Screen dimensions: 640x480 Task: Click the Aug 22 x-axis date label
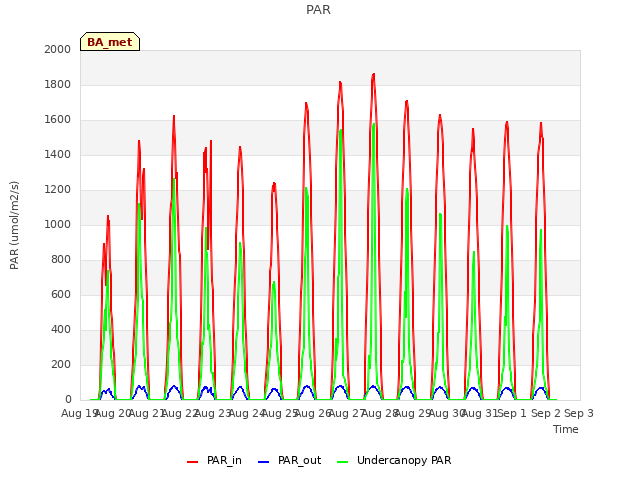coord(180,413)
